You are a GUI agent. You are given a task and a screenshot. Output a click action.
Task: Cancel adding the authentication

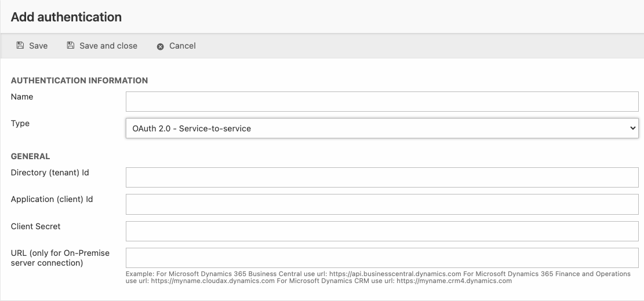(182, 46)
